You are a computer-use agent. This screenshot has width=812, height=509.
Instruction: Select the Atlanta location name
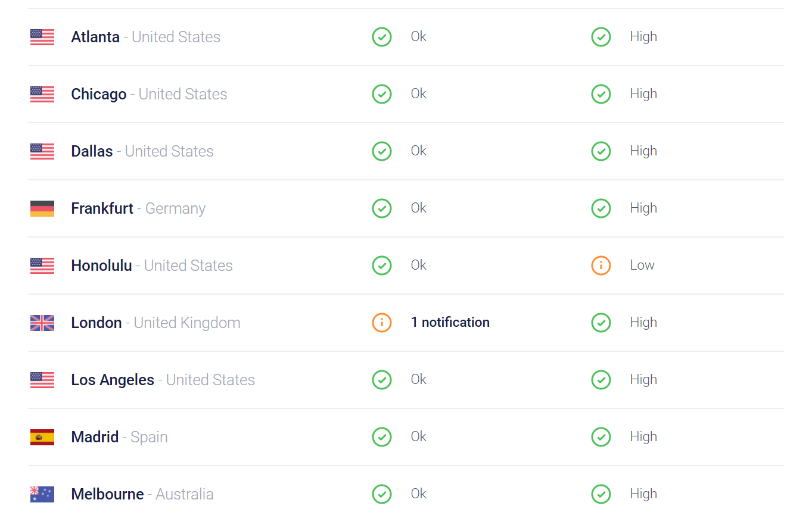click(x=95, y=37)
